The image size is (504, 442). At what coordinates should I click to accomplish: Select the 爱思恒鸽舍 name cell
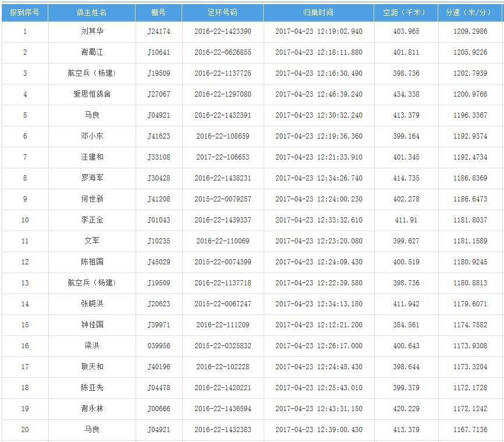[x=91, y=94]
